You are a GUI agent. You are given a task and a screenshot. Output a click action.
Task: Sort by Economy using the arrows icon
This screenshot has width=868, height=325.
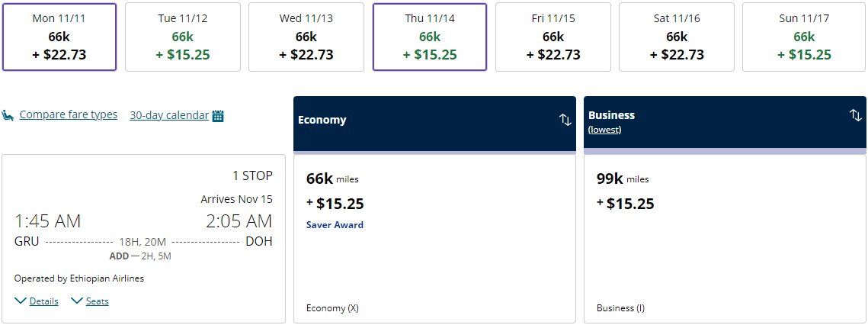pos(565,120)
